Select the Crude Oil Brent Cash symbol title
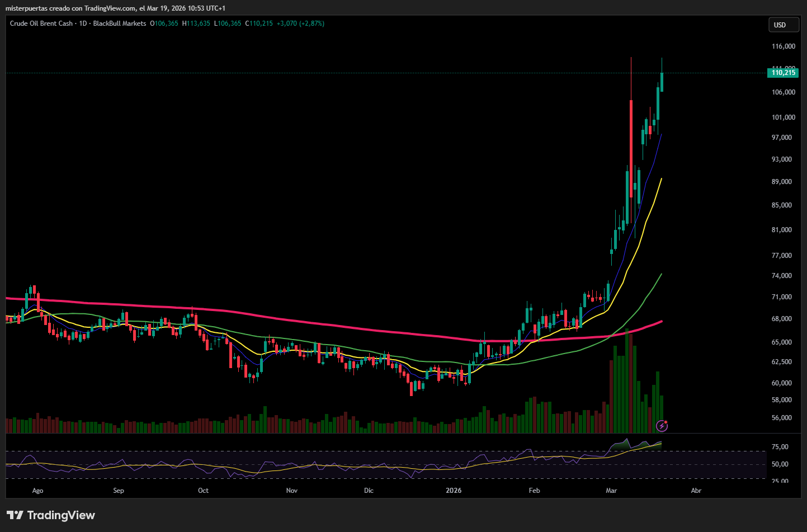The image size is (807, 532). click(x=41, y=23)
